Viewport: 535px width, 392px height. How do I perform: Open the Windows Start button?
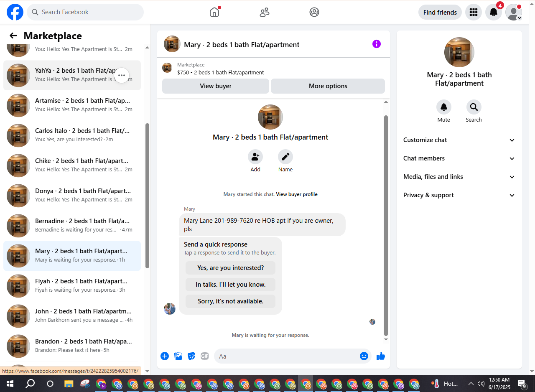coord(10,384)
